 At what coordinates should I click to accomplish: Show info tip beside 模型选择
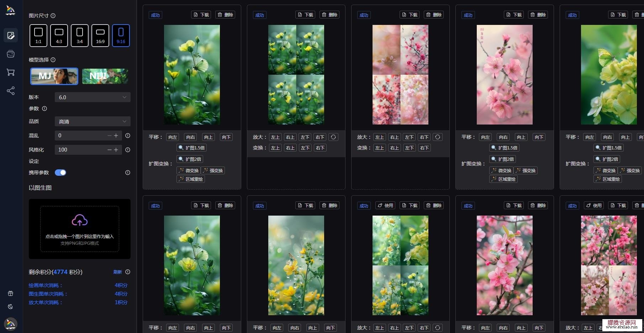53,60
